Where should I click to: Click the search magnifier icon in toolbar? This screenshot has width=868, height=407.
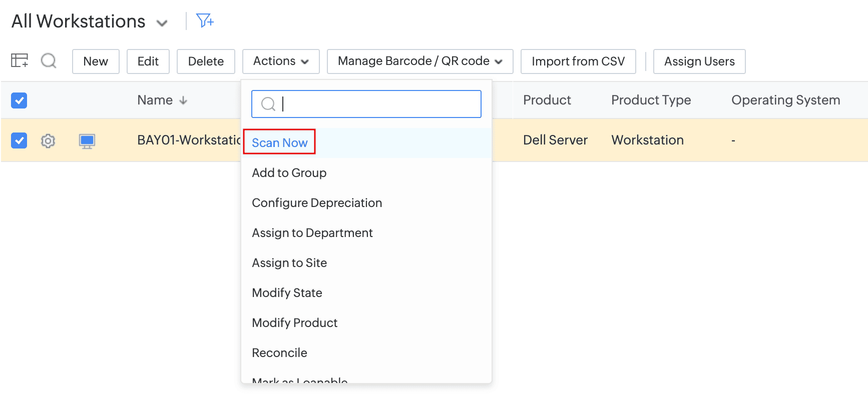point(49,61)
